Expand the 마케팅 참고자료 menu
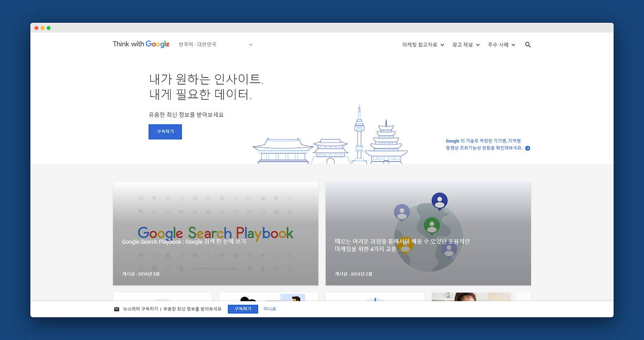 point(423,45)
